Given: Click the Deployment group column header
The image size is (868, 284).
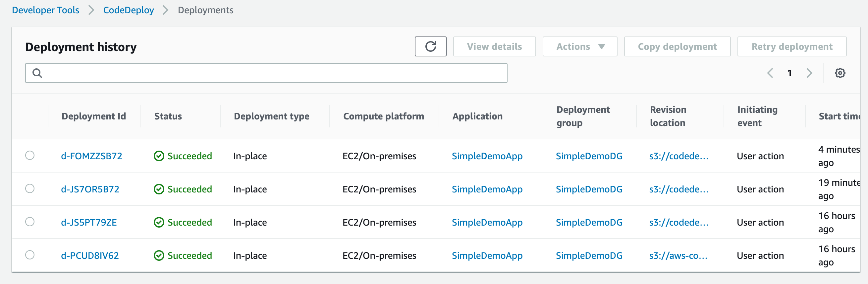Looking at the screenshot, I should [583, 116].
